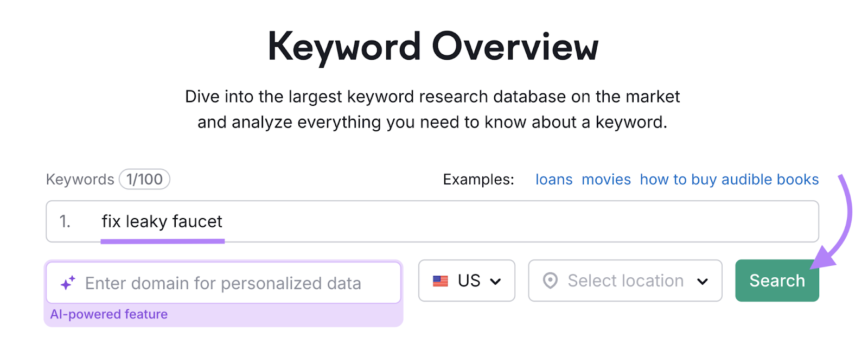Click the "Keywords" label above the input
Image resolution: width=868 pixels, height=357 pixels.
80,179
